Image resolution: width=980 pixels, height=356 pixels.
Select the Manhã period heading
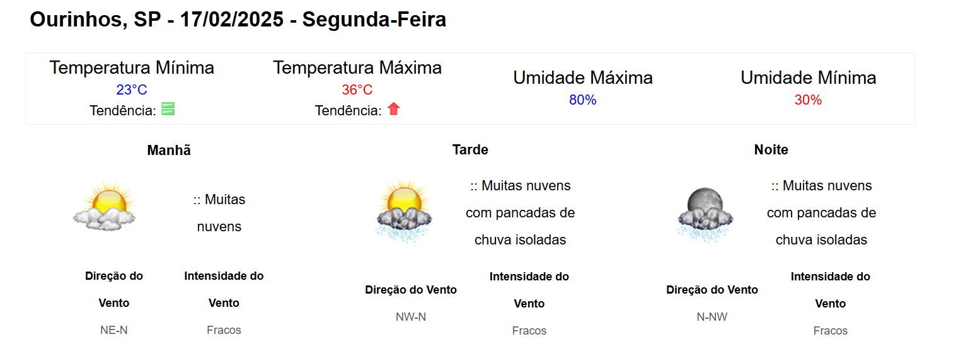click(x=169, y=150)
